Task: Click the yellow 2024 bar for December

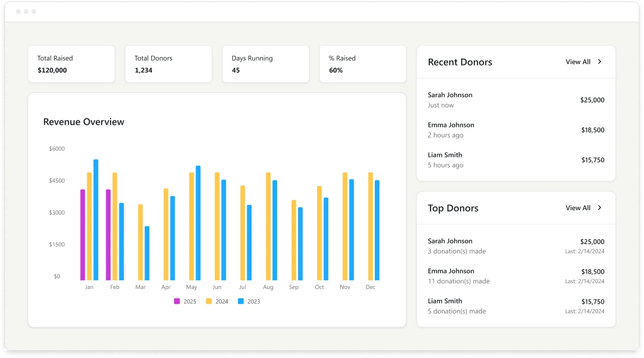Action: (x=370, y=226)
